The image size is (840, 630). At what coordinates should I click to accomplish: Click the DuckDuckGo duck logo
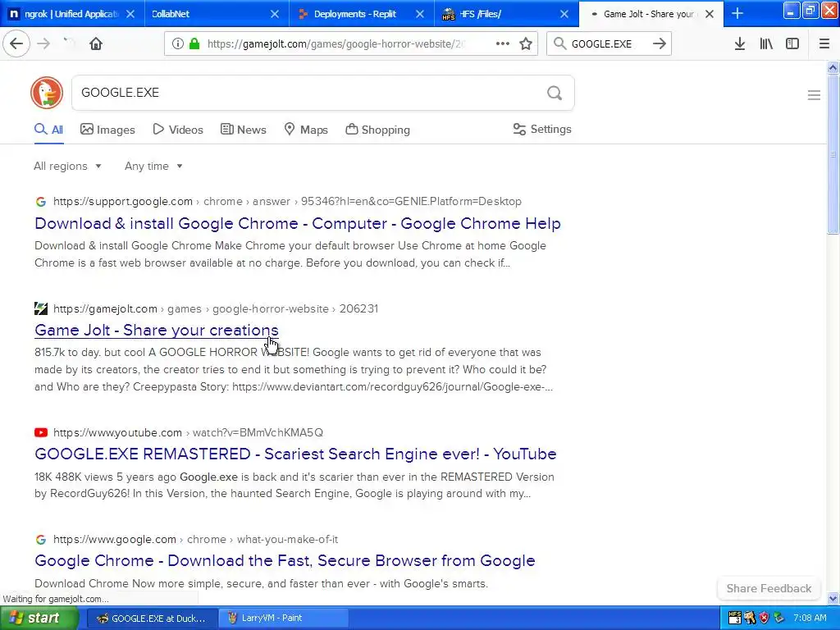tap(47, 93)
